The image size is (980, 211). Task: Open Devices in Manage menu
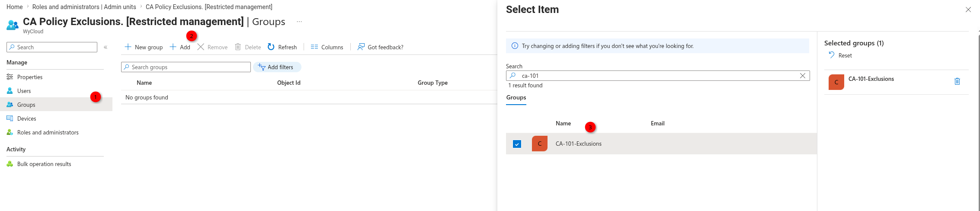pos(27,118)
